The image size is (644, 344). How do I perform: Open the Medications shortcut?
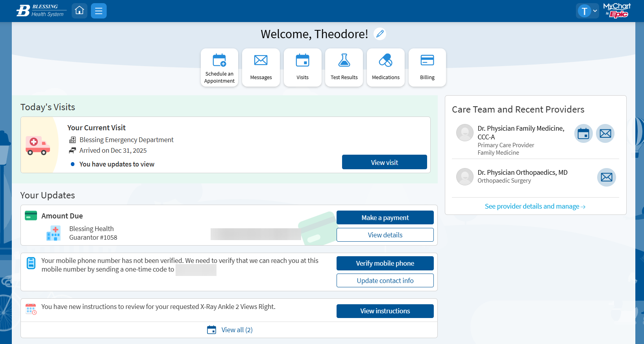coord(386,67)
